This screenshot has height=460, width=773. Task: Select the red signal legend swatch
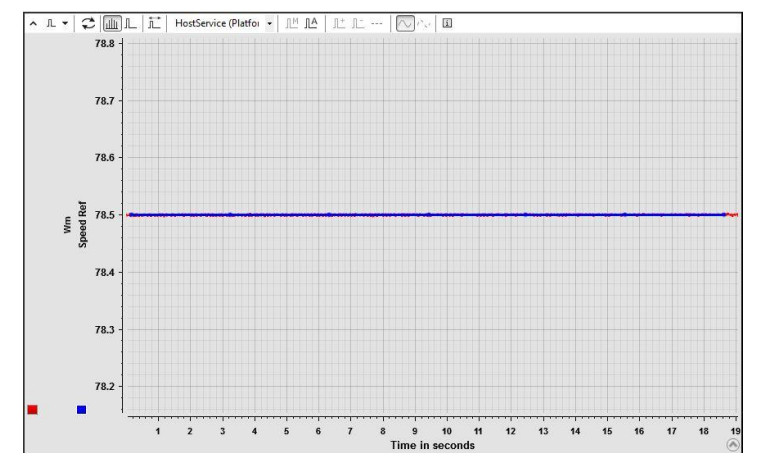tap(32, 409)
